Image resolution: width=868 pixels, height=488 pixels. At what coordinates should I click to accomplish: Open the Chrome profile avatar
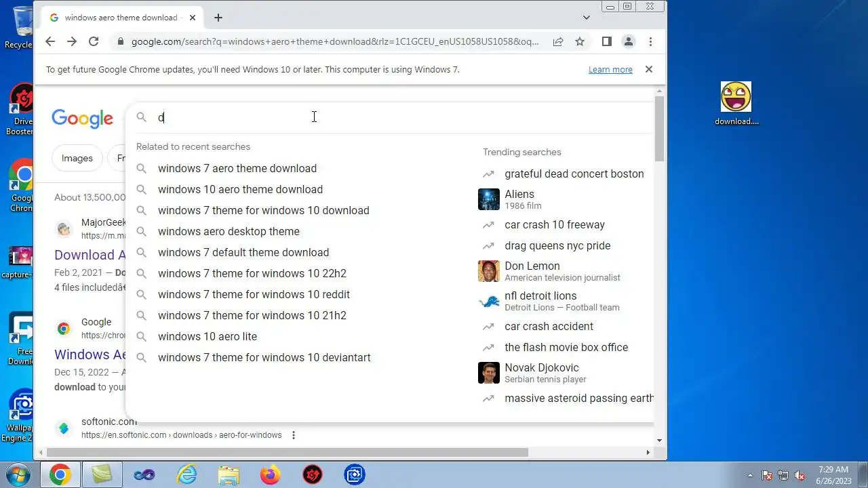pyautogui.click(x=629, y=41)
